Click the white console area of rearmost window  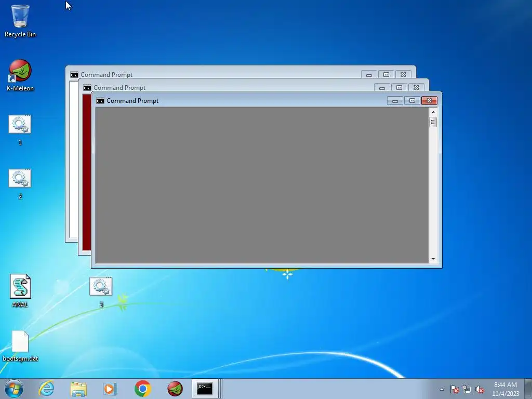pyautogui.click(x=74, y=159)
